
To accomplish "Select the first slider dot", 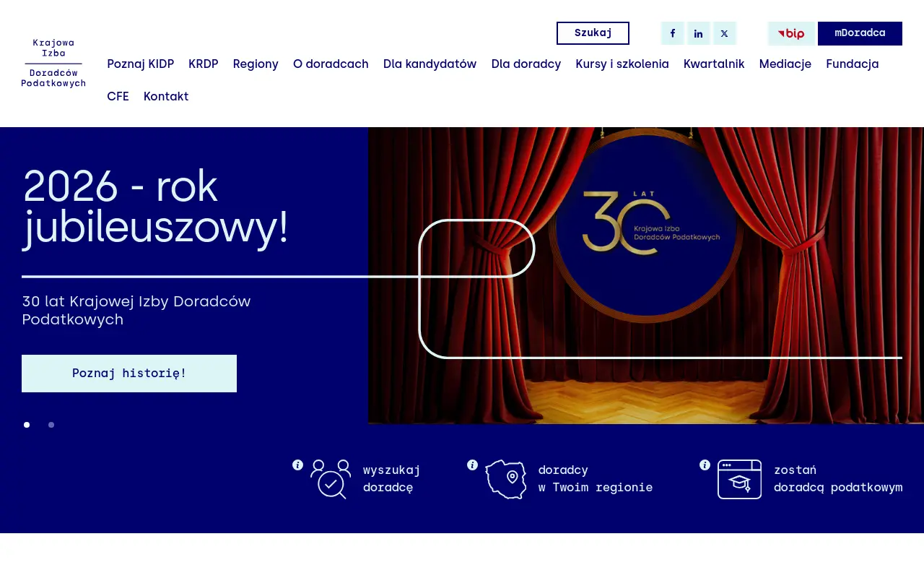I will tap(27, 425).
